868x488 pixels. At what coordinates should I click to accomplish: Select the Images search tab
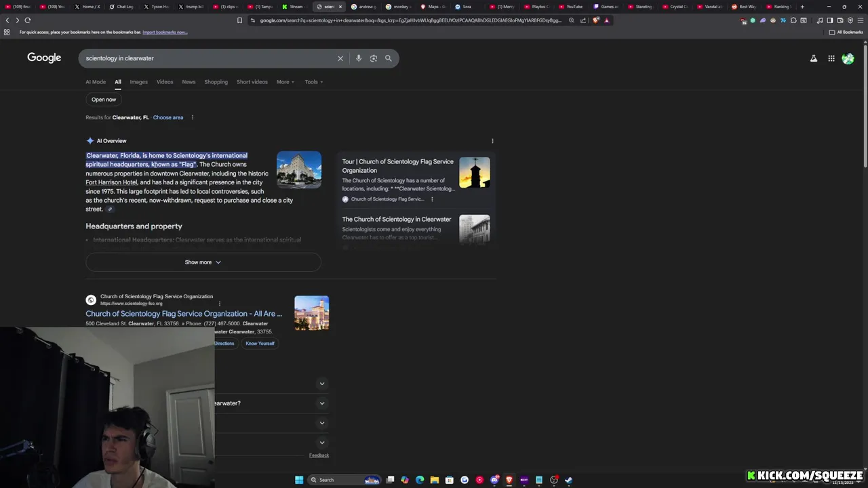138,82
